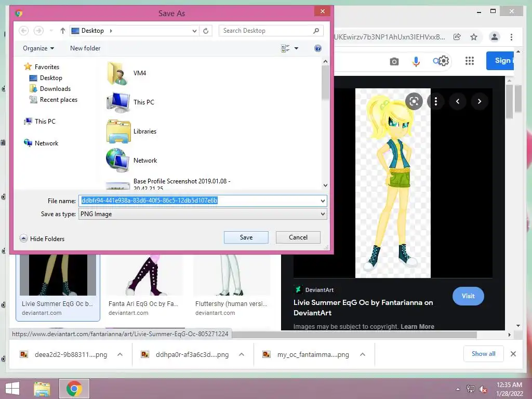Expand the File name dropdown arrow
This screenshot has width=532, height=399.
(323, 201)
